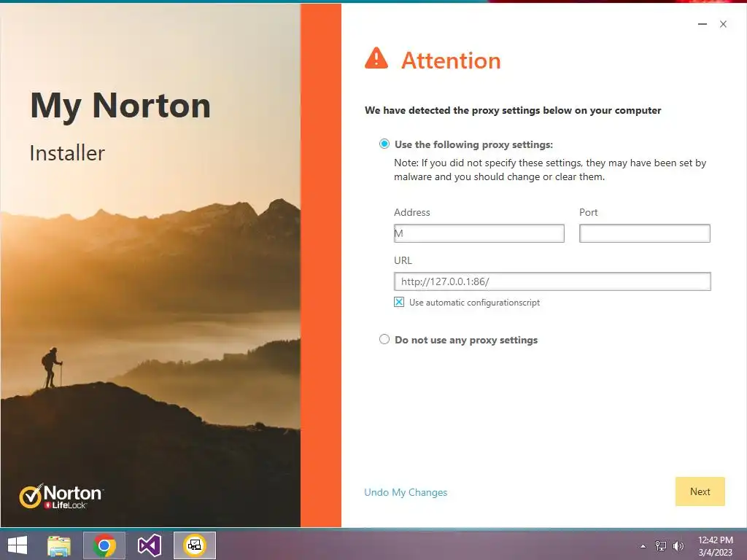Open File Explorer from the taskbar
Image resolution: width=747 pixels, height=560 pixels.
pyautogui.click(x=59, y=545)
